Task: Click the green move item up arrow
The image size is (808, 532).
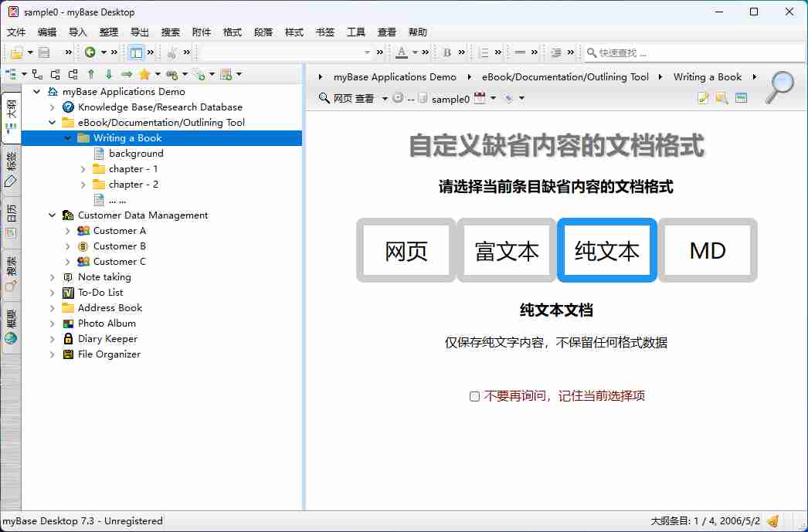Action: [90, 74]
